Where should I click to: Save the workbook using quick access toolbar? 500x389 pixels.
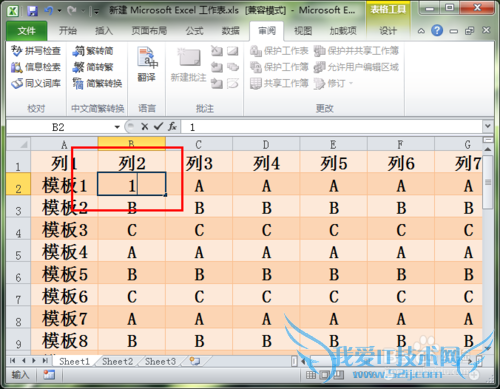tap(32, 11)
